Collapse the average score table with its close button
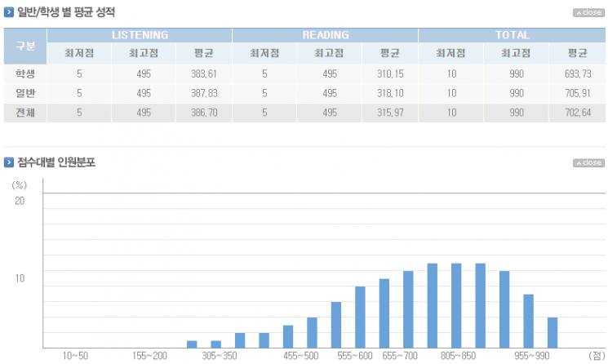The width and height of the screenshot is (608, 364). (x=588, y=13)
